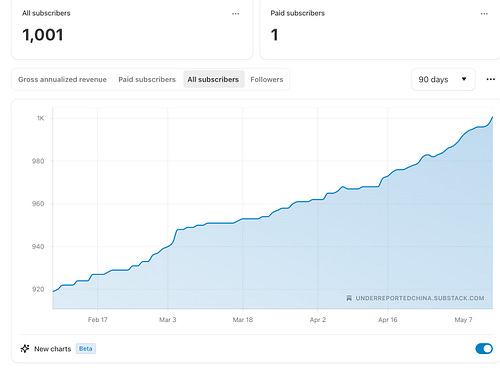
Task: Switch to Paid subscribers chart tab
Action: (147, 79)
